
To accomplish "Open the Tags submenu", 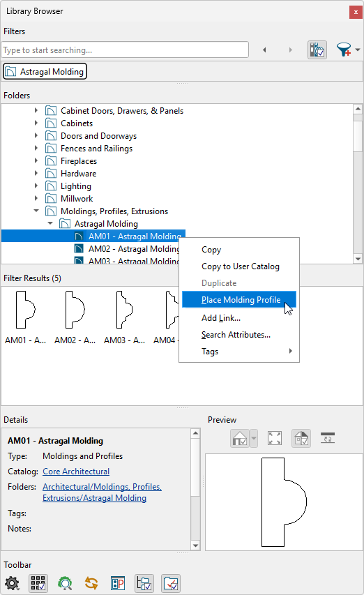I will tap(239, 352).
